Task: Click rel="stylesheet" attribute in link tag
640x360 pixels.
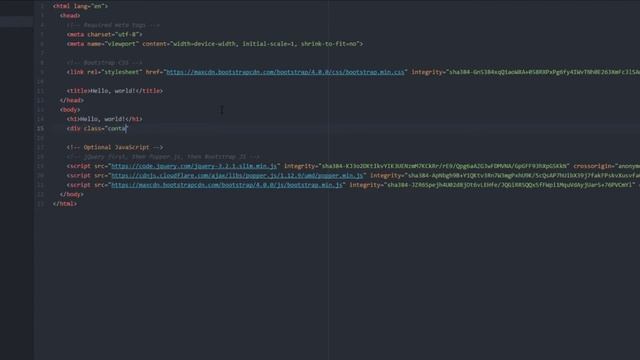Action: pyautogui.click(x=115, y=72)
